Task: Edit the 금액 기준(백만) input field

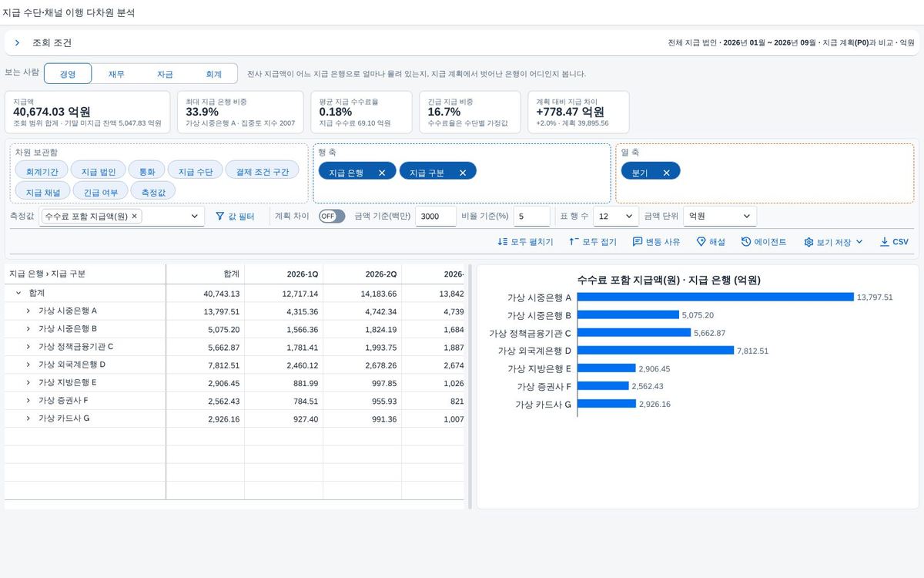Action: pos(436,217)
